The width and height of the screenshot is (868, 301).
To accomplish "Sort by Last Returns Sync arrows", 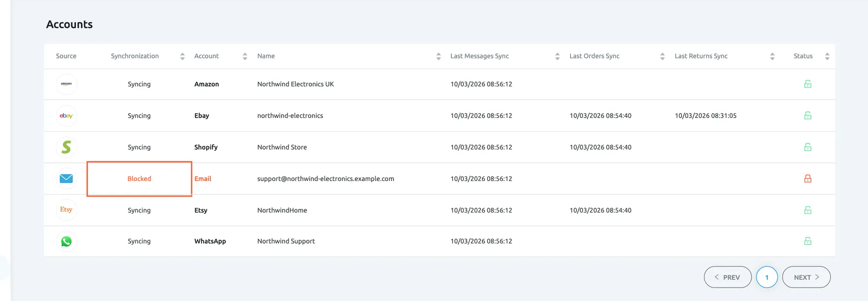I will point(773,56).
